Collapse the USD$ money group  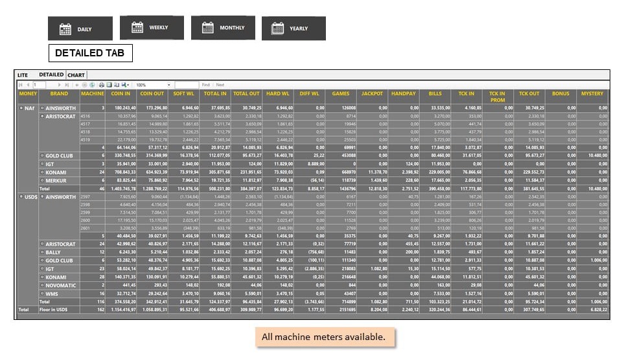point(21,197)
